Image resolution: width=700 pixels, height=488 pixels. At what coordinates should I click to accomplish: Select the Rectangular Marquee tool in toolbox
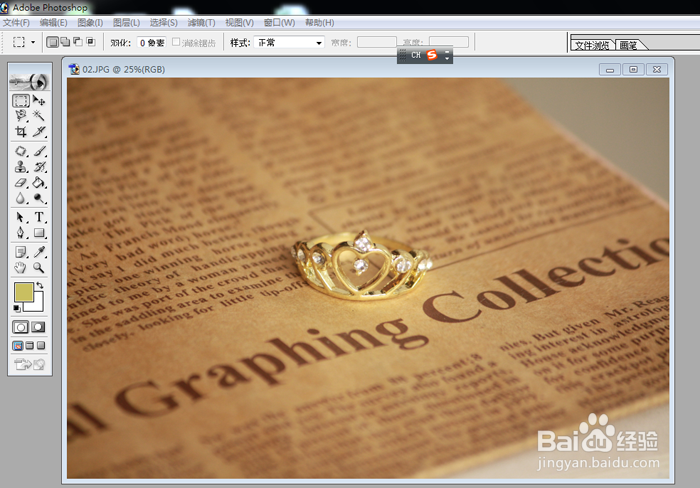point(21,100)
